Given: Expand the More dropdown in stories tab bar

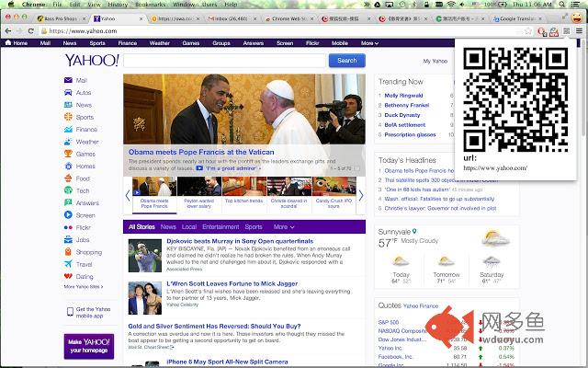Looking at the screenshot, I should (x=284, y=227).
